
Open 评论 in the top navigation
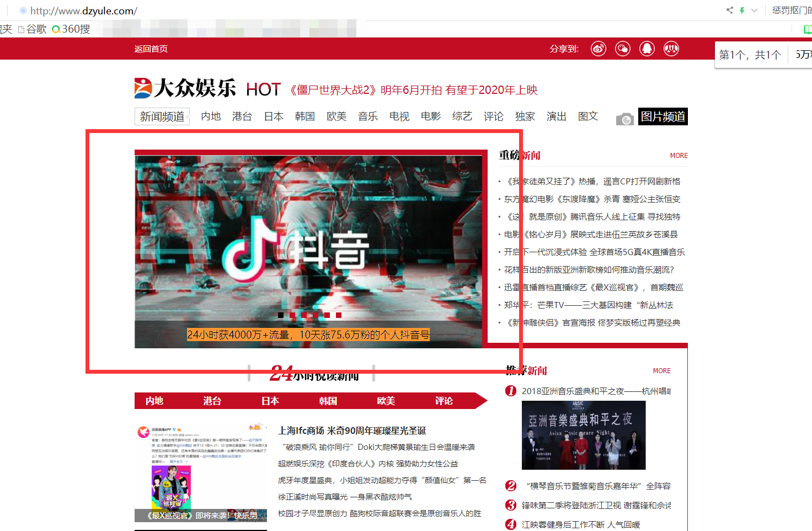(494, 116)
